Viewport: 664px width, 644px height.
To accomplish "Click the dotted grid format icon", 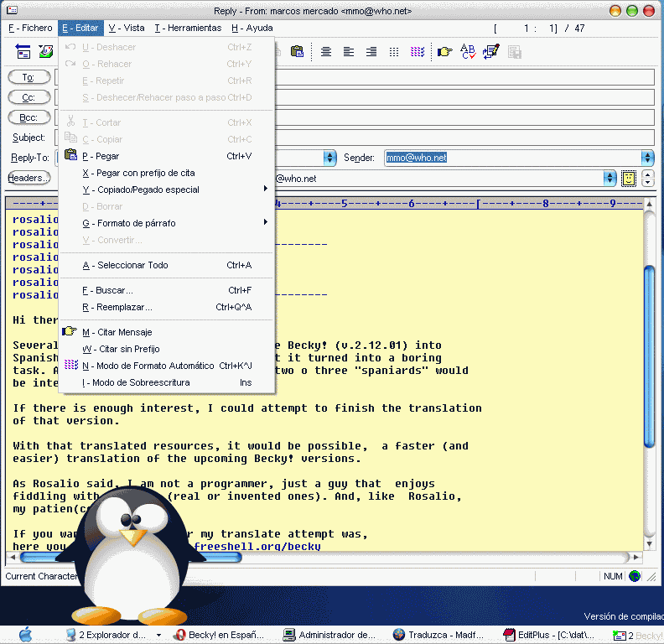I will pyautogui.click(x=394, y=52).
